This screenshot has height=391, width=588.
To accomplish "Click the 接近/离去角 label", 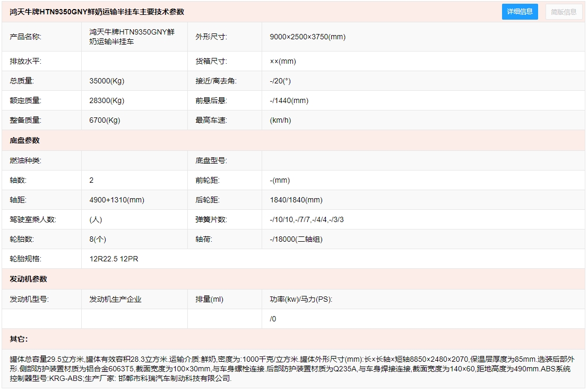I will [x=216, y=81].
